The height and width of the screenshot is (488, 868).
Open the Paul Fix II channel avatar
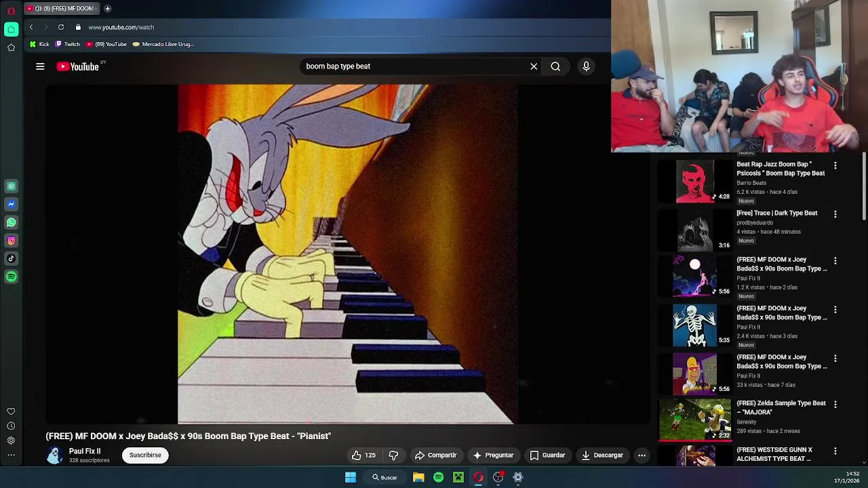[x=54, y=455]
